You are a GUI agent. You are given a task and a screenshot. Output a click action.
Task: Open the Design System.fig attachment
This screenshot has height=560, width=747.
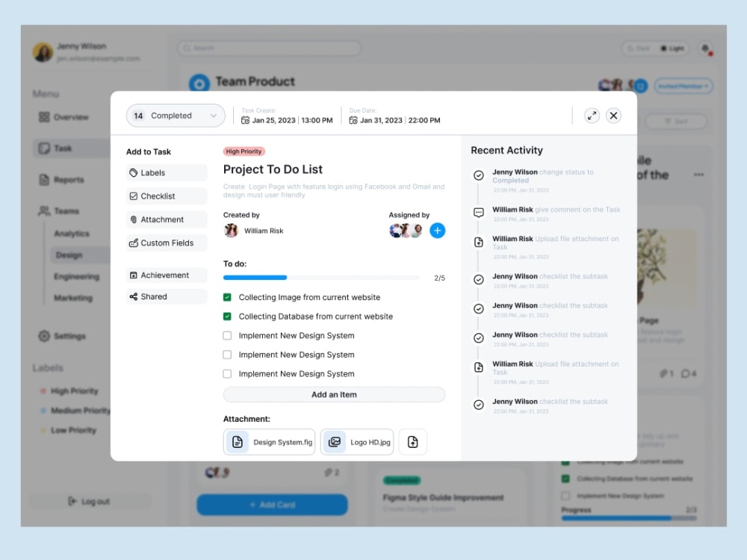(269, 441)
